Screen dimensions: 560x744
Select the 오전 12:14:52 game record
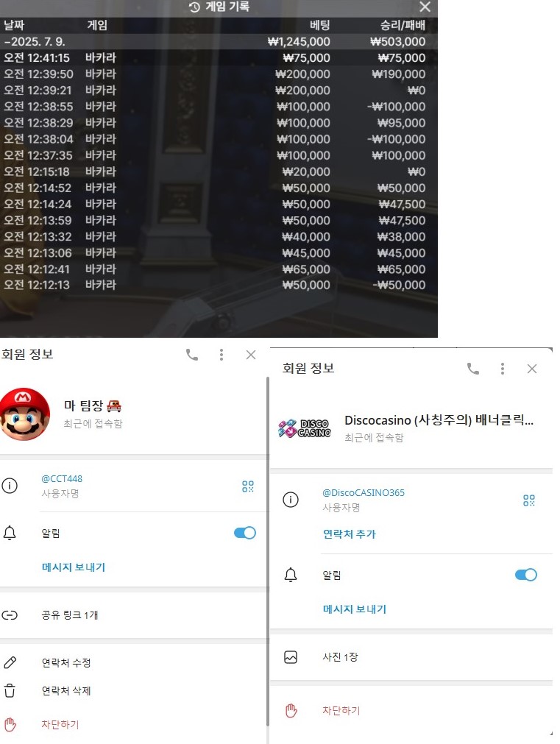219,188
